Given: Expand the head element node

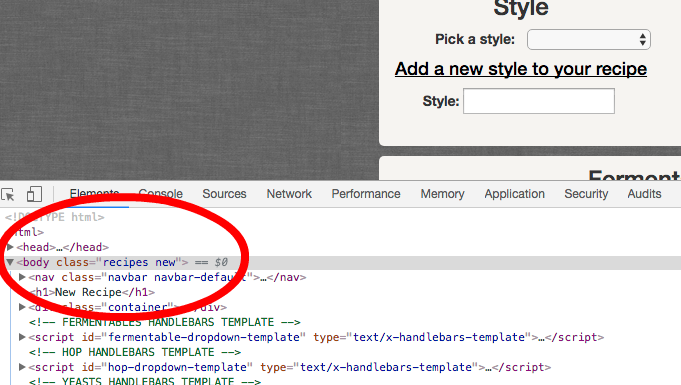Looking at the screenshot, I should (x=10, y=247).
